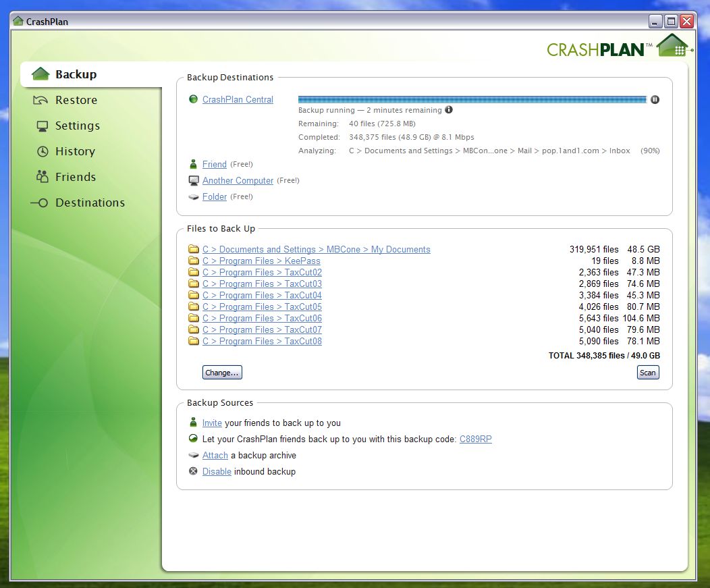
Task: Pause the CrashPlan Central backup
Action: pos(655,99)
